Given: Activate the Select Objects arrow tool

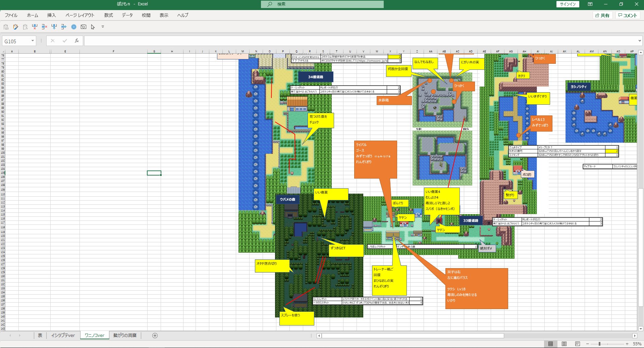Looking at the screenshot, I should [93, 27].
